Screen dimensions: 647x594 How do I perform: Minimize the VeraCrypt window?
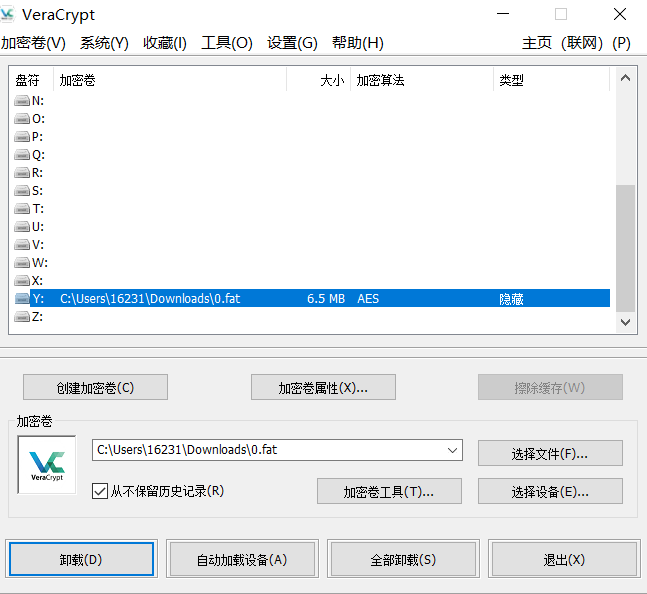503,14
